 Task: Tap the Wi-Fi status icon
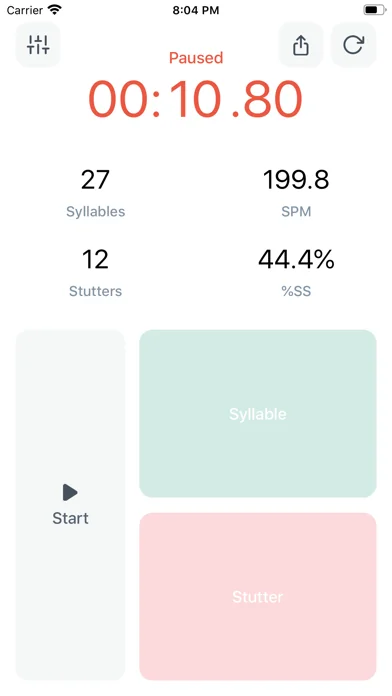(55, 9)
